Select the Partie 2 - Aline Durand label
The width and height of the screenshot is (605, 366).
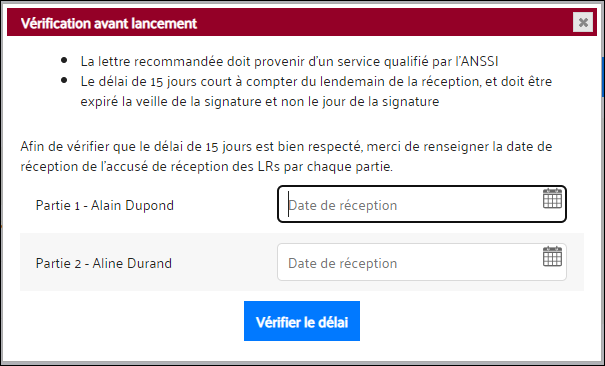104,263
